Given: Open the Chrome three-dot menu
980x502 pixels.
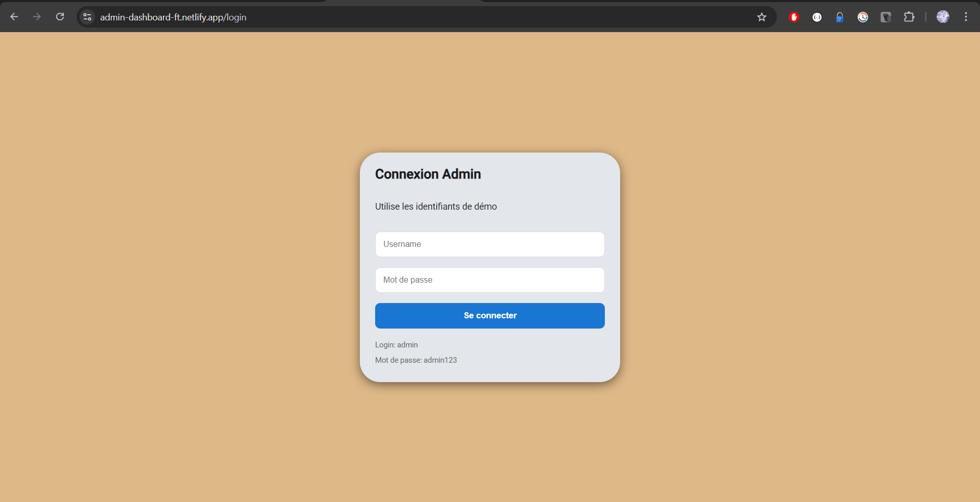Looking at the screenshot, I should [966, 17].
